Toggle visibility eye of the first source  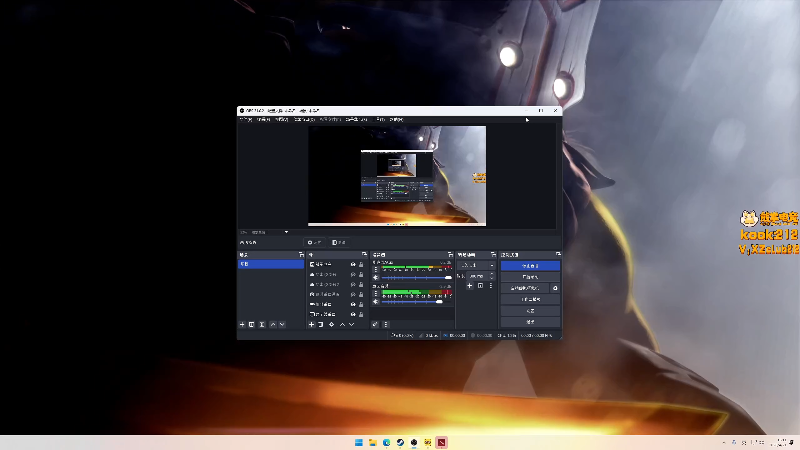click(x=352, y=265)
